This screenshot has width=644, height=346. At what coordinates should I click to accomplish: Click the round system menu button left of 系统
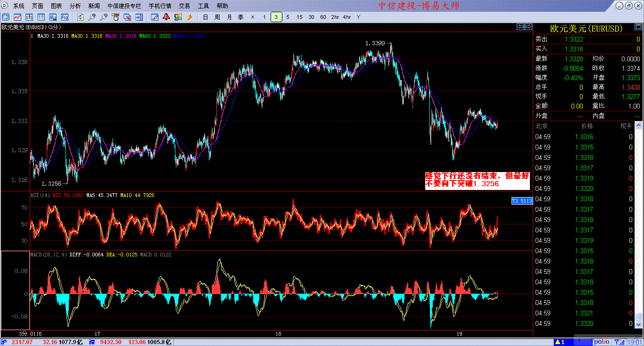coord(5,6)
